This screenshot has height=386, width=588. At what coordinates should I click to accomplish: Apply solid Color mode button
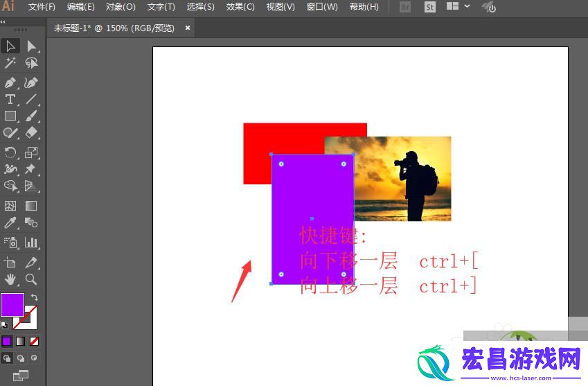coord(7,342)
